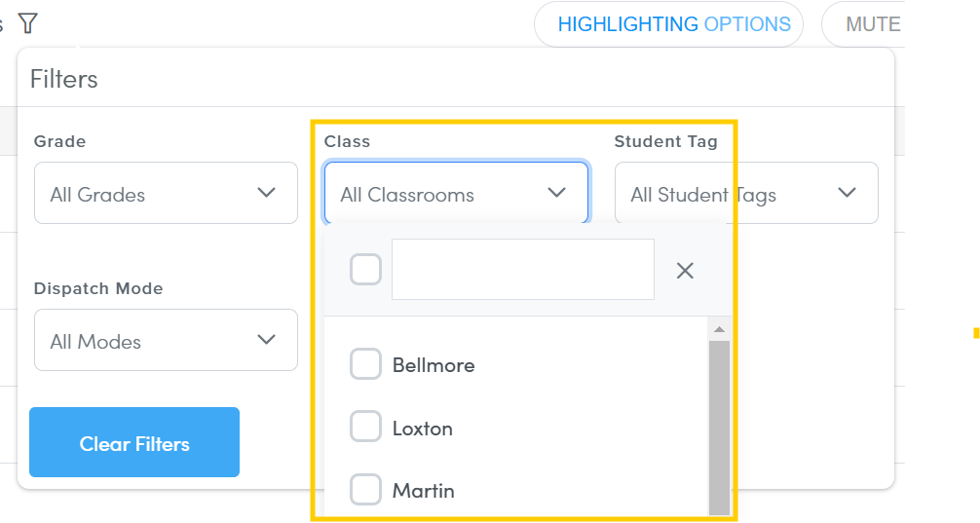Click the All Modes chevron arrow
The height and width of the screenshot is (523, 980).
267,339
